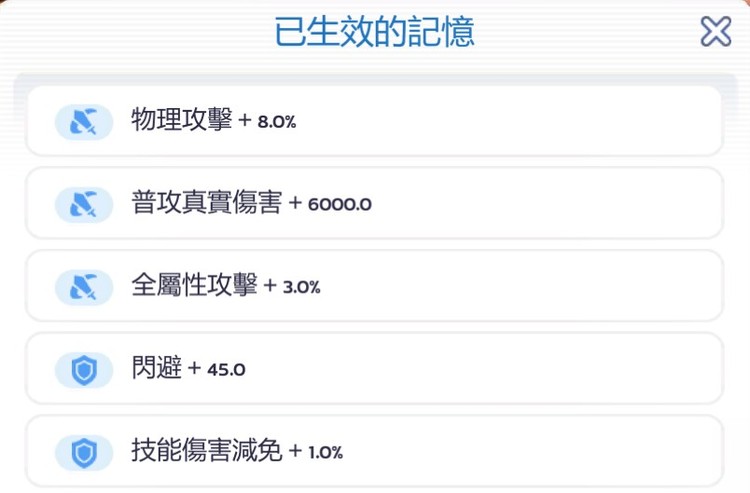
Task: Select the 物理攻擊 label text
Action: pos(181,121)
